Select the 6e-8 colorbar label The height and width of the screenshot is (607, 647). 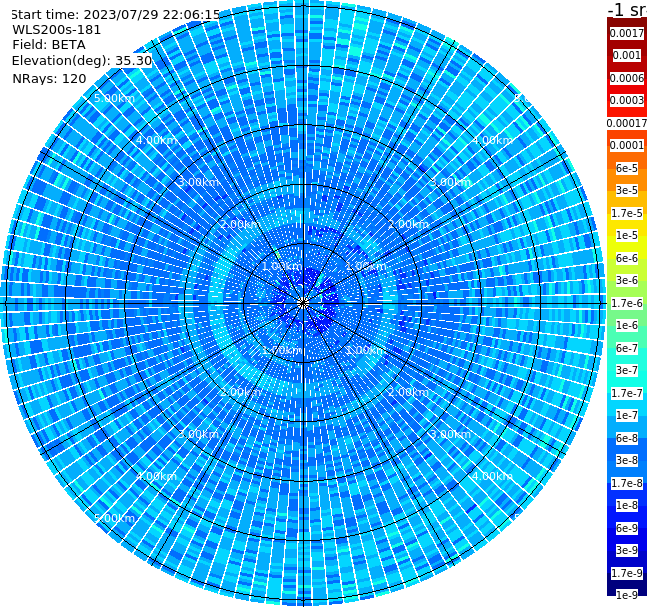tap(627, 438)
